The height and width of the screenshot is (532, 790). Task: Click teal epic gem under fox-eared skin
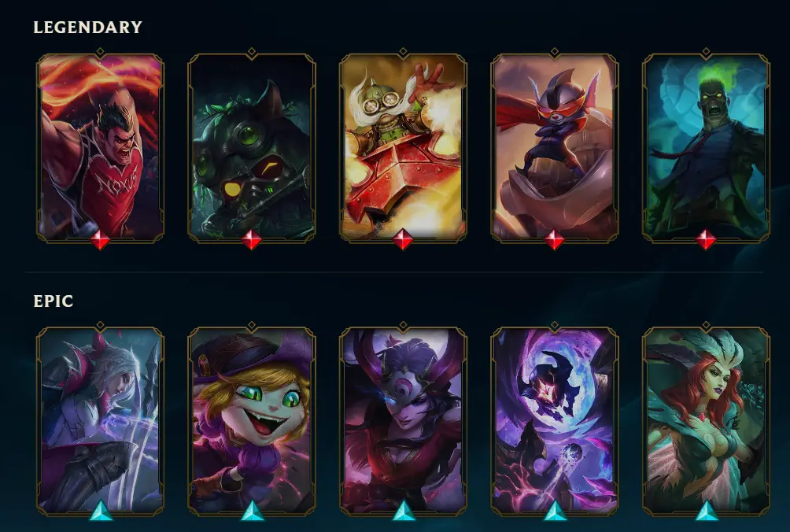[x=102, y=511]
